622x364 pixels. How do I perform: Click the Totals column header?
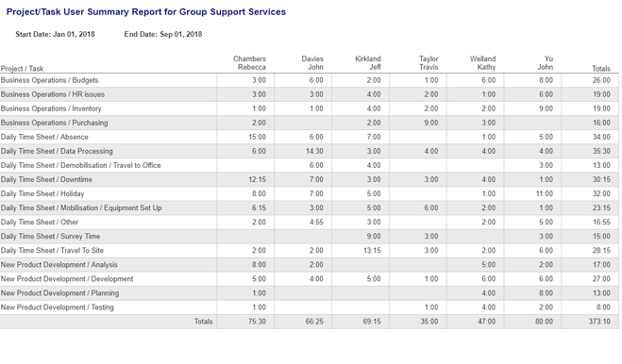point(601,69)
